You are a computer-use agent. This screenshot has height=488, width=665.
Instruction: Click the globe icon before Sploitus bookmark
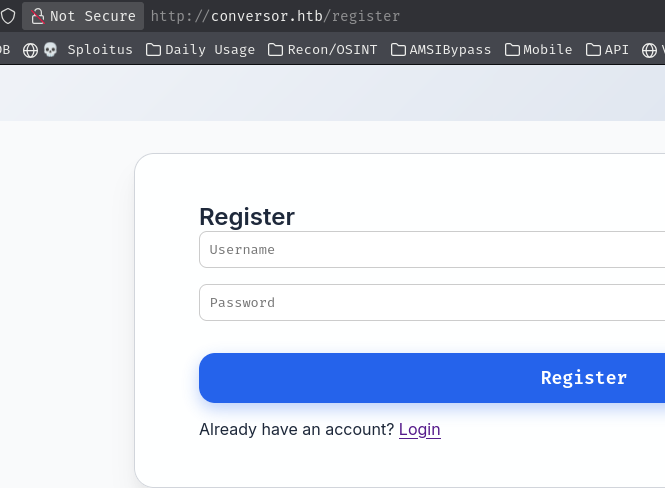pos(31,49)
